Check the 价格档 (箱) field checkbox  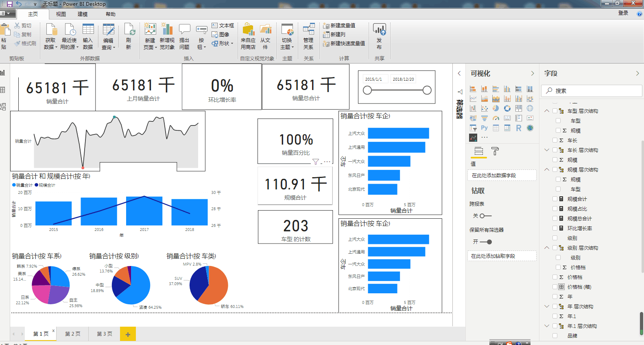(x=555, y=287)
